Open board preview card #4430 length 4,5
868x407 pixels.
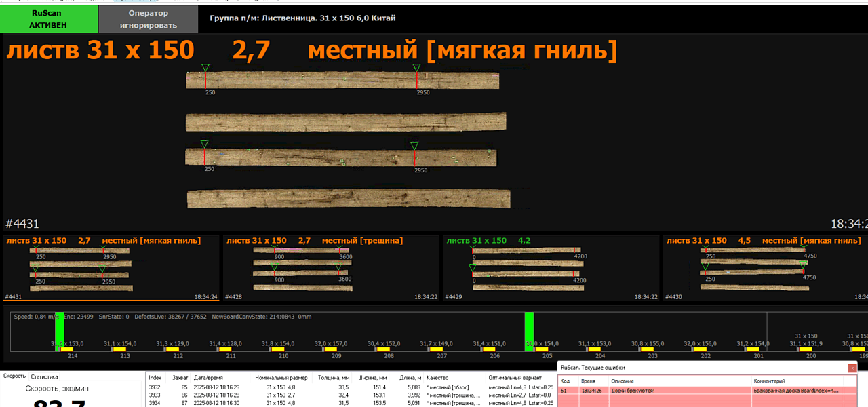[765, 269]
